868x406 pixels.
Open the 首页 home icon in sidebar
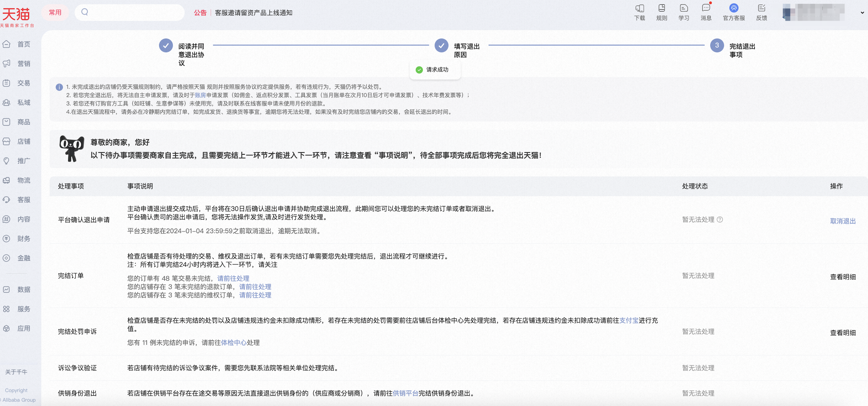[6, 44]
